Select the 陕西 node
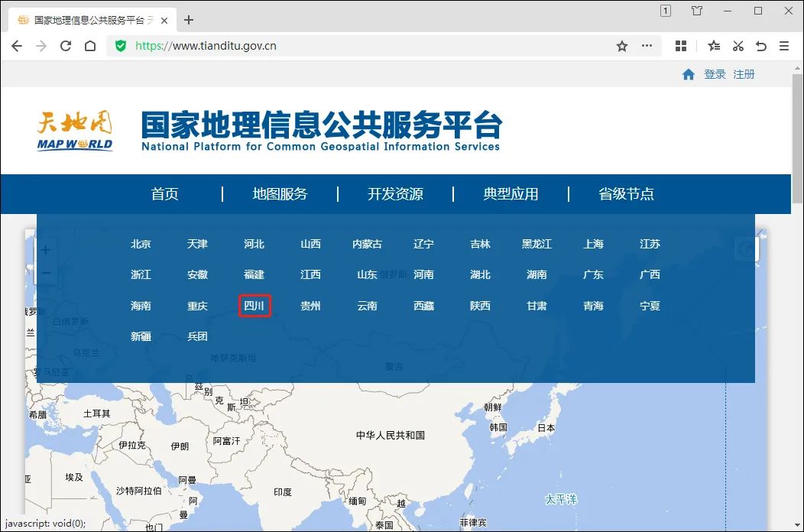 (481, 307)
